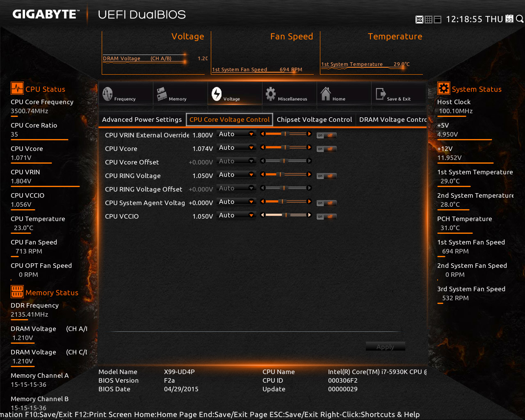Click the CPU Vcore slider track
The width and height of the screenshot is (525, 420).
point(286,147)
